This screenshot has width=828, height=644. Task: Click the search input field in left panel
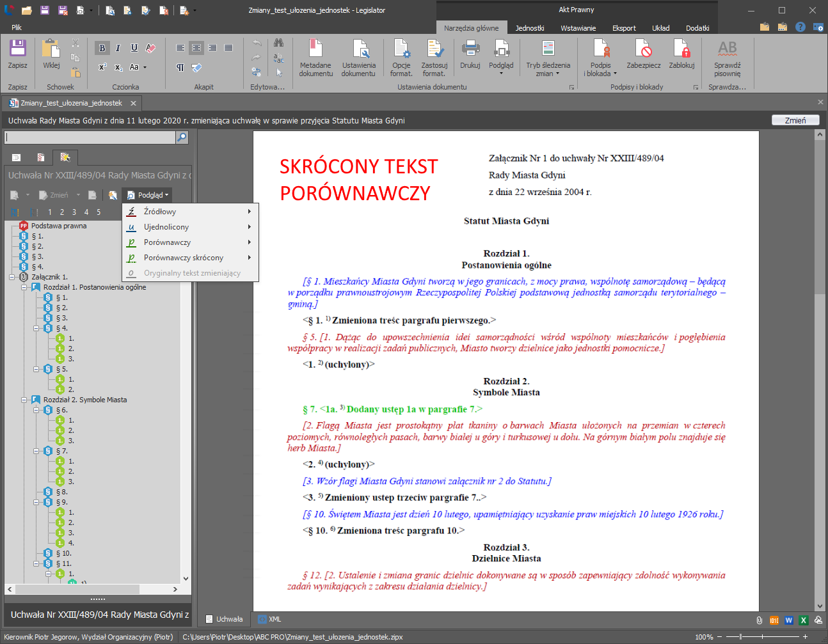tap(90, 137)
